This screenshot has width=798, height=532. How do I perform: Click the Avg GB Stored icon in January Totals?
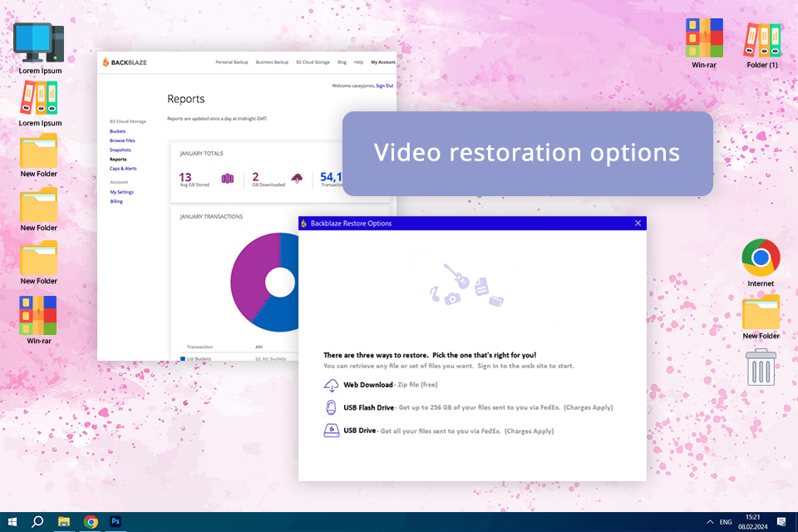coord(228,178)
